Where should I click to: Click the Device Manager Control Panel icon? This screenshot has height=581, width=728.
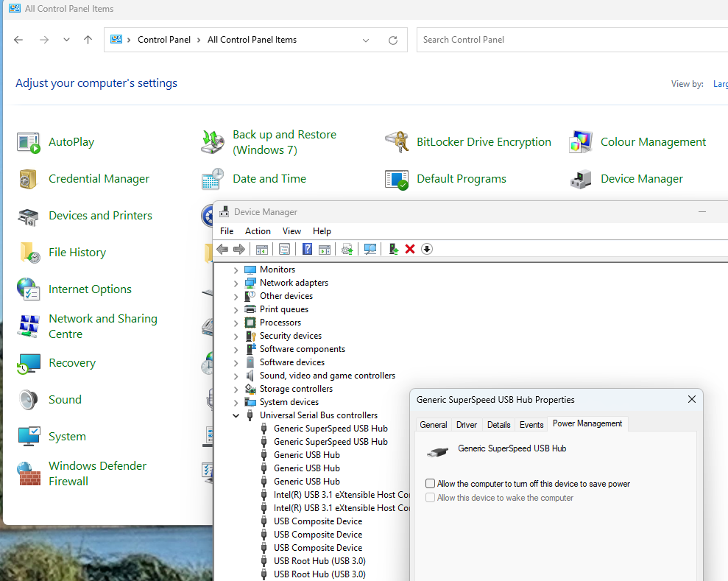581,179
